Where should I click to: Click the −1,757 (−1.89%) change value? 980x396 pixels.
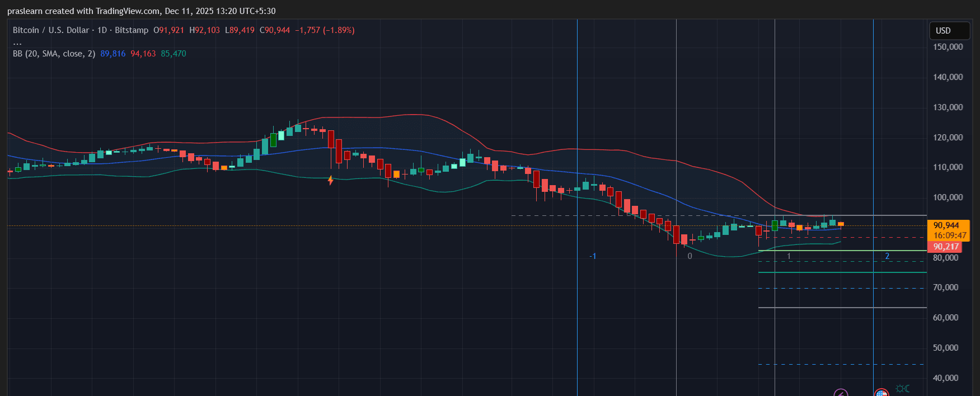tap(325, 30)
